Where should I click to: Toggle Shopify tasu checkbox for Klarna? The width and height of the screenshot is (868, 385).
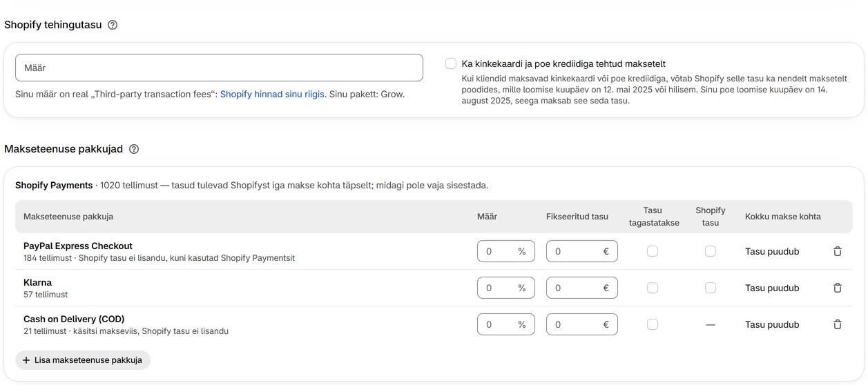pos(711,288)
